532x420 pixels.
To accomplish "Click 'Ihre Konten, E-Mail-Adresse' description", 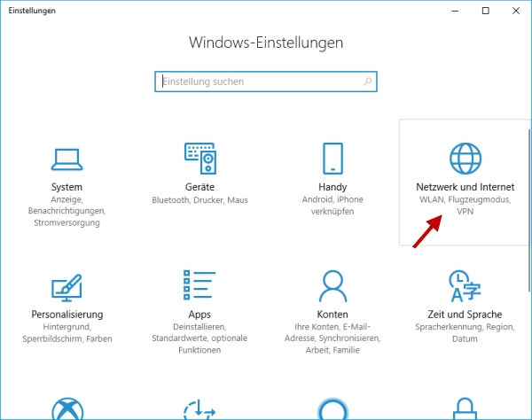I will pyautogui.click(x=332, y=338).
